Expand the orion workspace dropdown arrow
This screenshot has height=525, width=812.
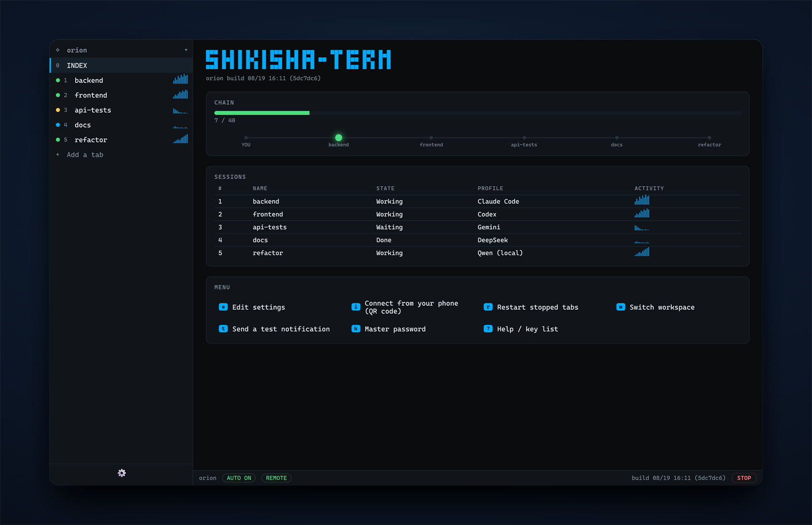tap(186, 50)
